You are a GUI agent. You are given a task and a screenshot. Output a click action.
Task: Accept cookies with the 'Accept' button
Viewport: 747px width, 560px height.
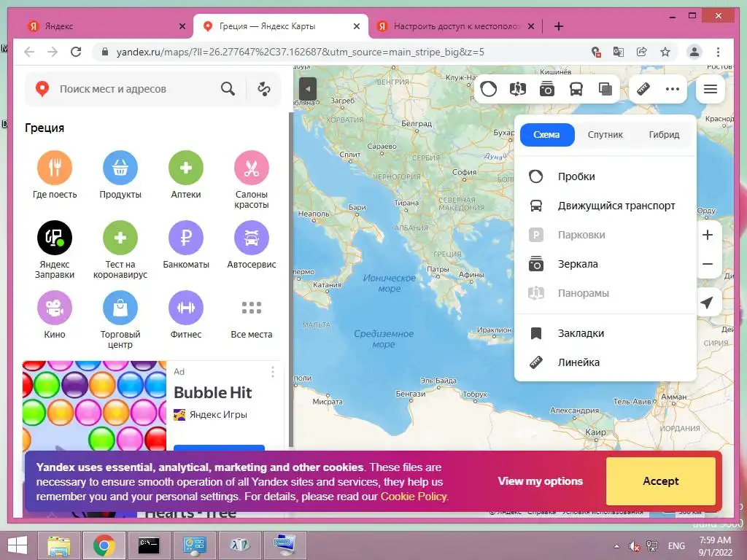[660, 481]
